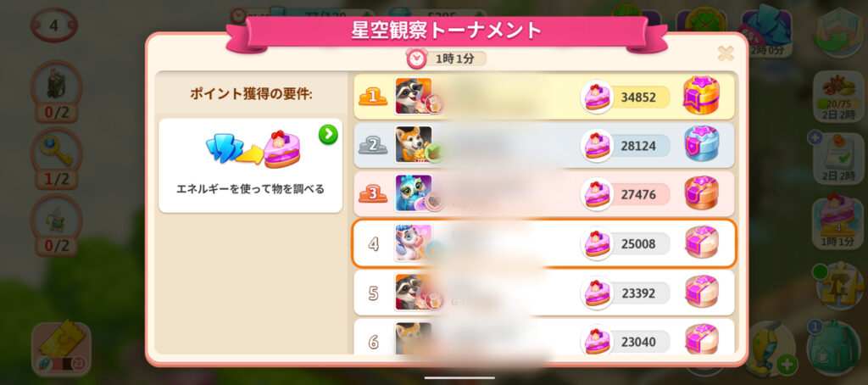Open the third place bronze reward chest
Screen dimensions: 868x385
point(701,192)
